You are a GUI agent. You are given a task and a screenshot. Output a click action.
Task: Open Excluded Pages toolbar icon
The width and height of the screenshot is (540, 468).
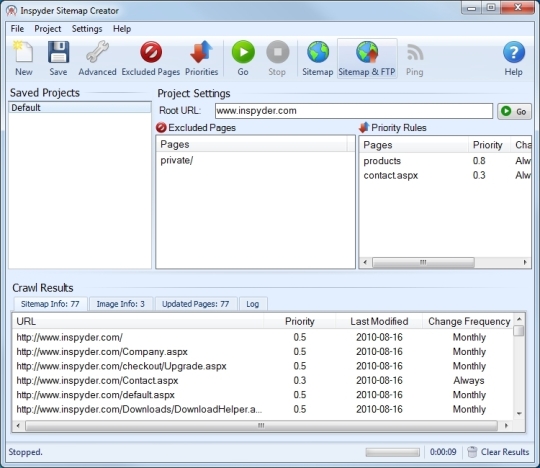[151, 58]
